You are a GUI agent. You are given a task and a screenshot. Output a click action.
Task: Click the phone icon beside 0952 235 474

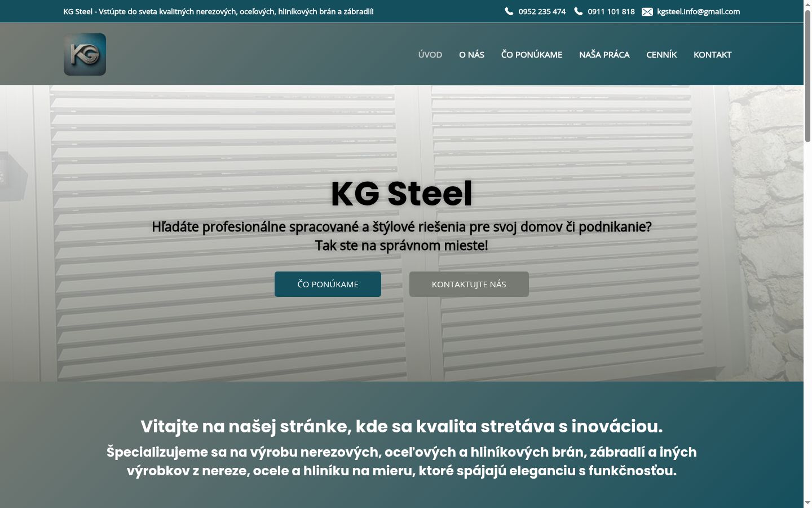coord(509,11)
